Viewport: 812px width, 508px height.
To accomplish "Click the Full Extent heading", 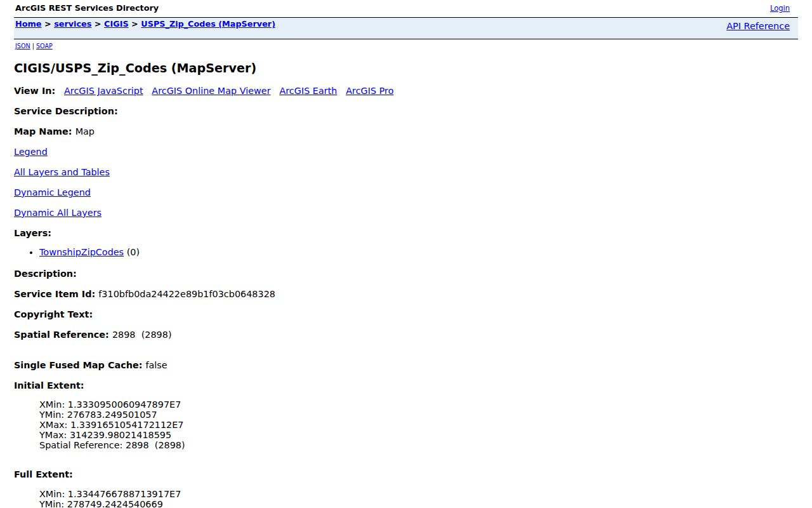I will [x=43, y=474].
